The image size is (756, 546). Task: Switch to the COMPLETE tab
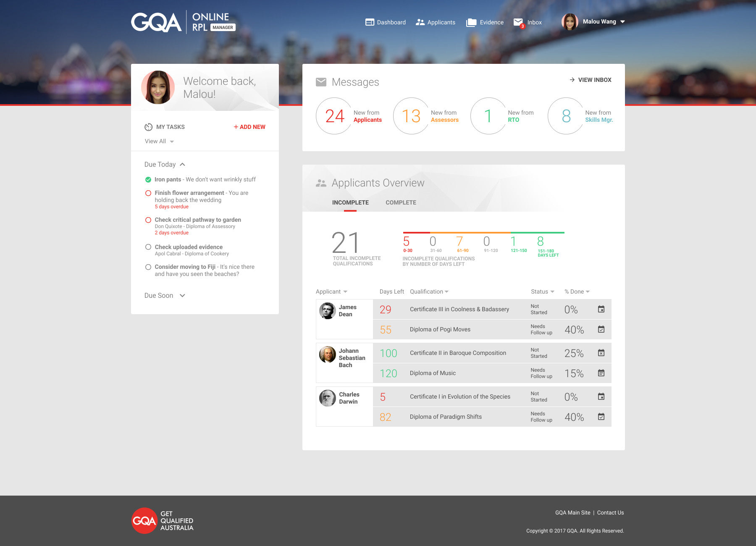pyautogui.click(x=401, y=202)
